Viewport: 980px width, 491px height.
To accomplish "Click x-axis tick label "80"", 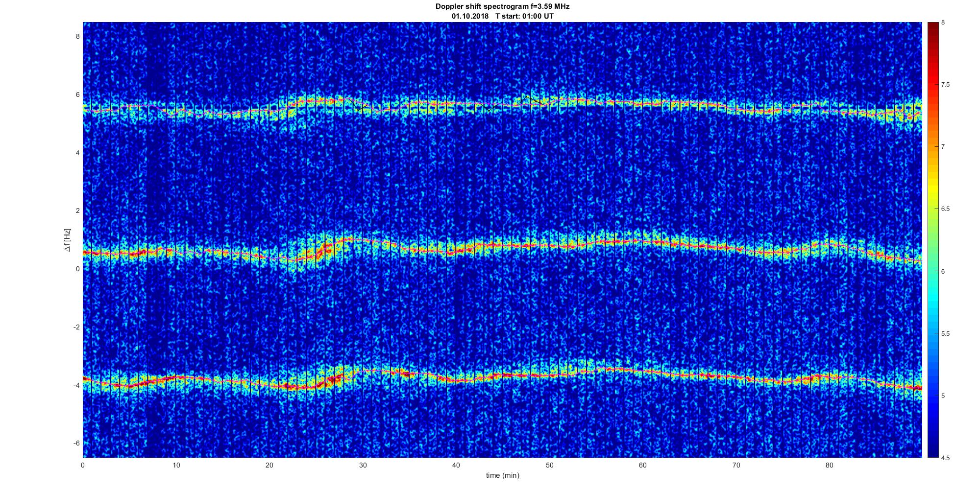I will [x=829, y=465].
